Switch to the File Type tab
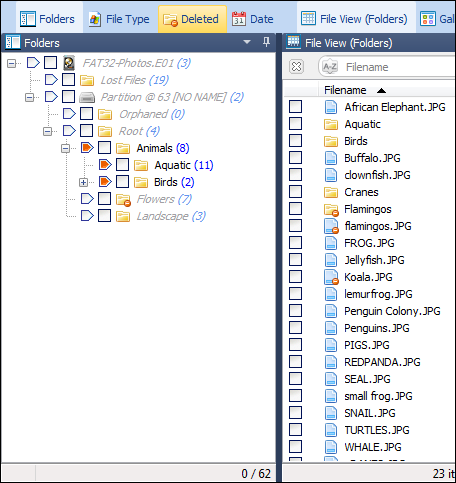Viewport: 456px width, 483px height. point(119,19)
